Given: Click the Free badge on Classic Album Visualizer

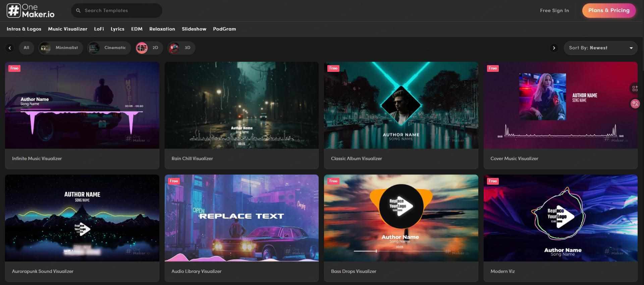Looking at the screenshot, I should (x=333, y=68).
